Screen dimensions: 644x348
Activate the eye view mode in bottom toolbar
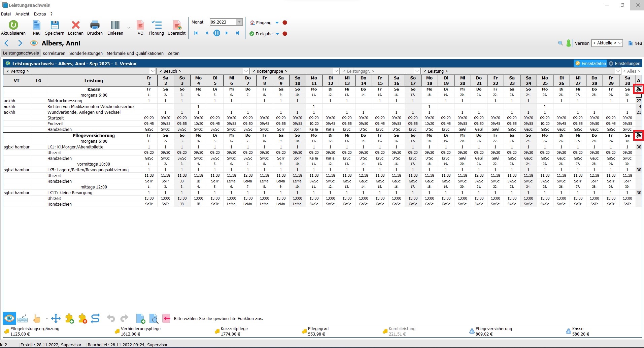9,318
